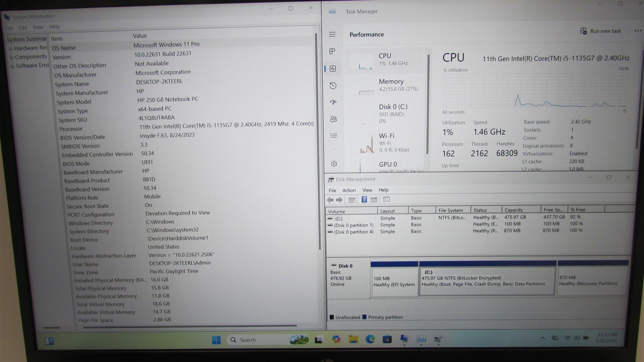Select Disk 0 partition 4 row
Image resolution: width=644 pixels, height=362 pixels.
(x=455, y=231)
